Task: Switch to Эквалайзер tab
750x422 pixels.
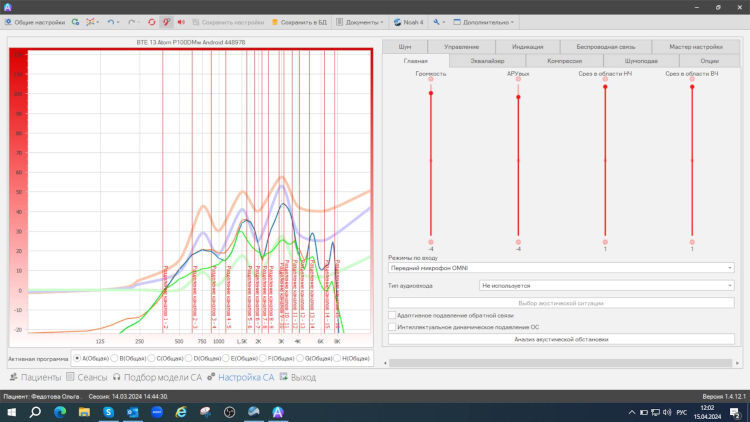Action: (487, 61)
